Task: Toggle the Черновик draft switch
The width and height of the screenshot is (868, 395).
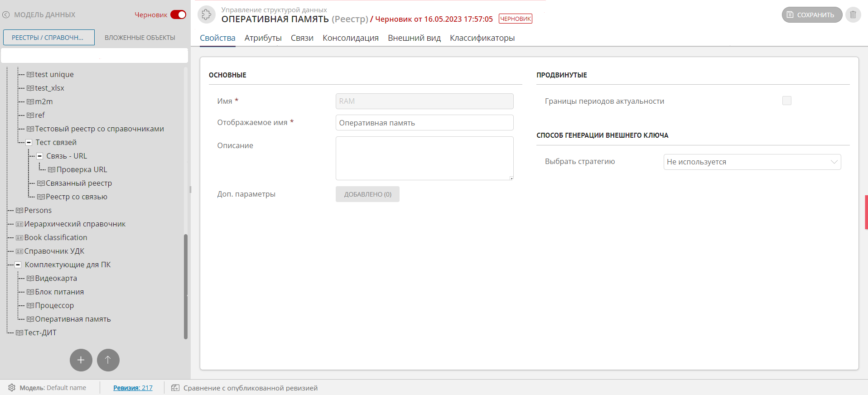Action: pyautogui.click(x=178, y=15)
